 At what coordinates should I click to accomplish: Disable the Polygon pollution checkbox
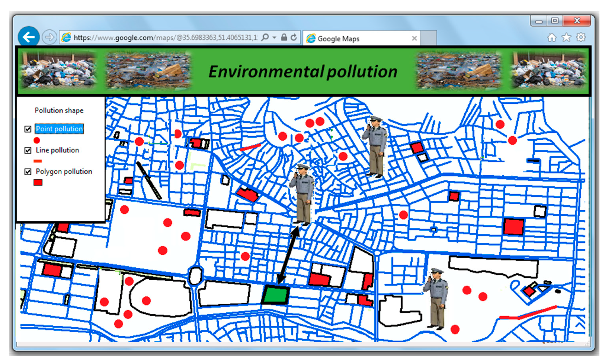click(28, 172)
